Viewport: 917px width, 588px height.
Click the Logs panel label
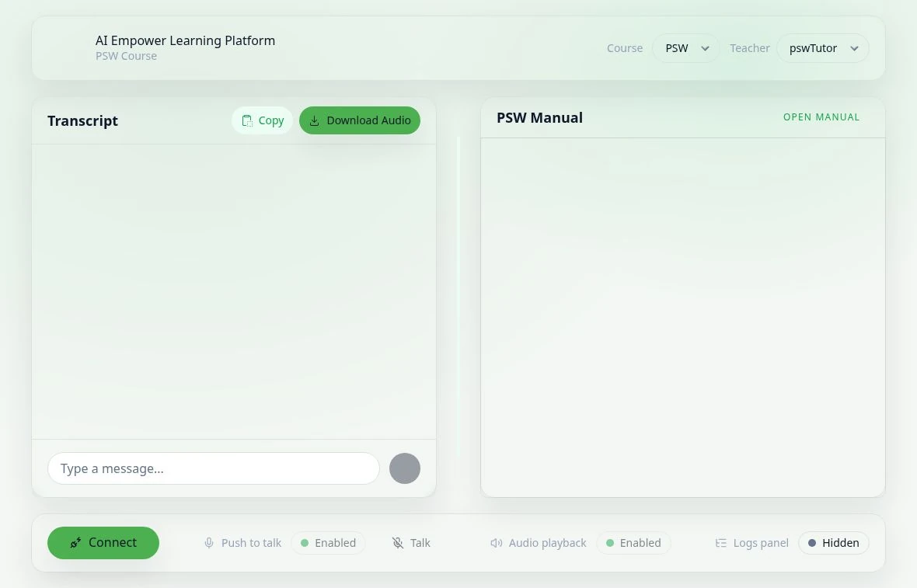click(x=760, y=543)
